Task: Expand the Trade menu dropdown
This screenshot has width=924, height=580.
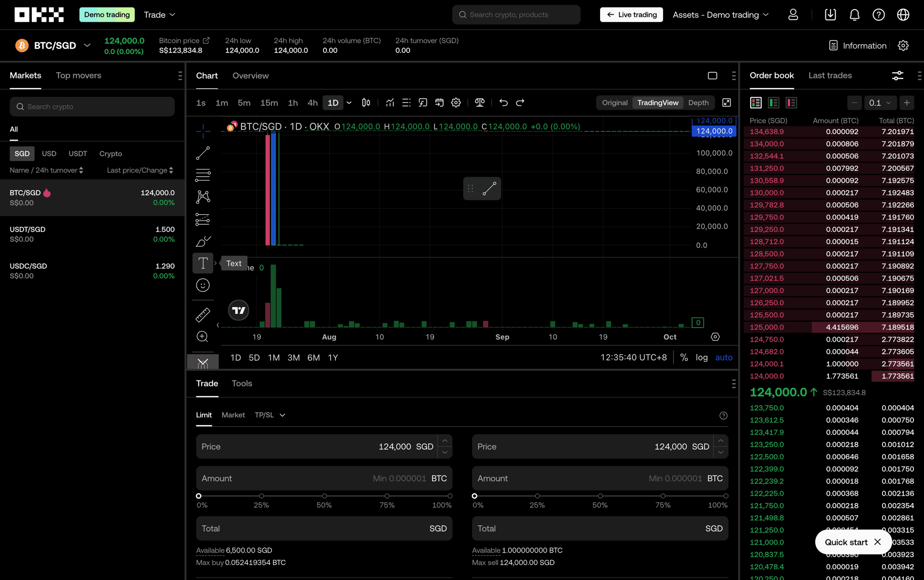Action: (x=159, y=15)
